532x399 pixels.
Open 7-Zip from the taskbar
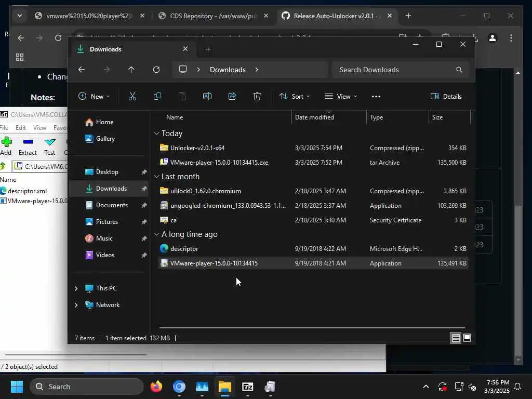[x=248, y=387]
